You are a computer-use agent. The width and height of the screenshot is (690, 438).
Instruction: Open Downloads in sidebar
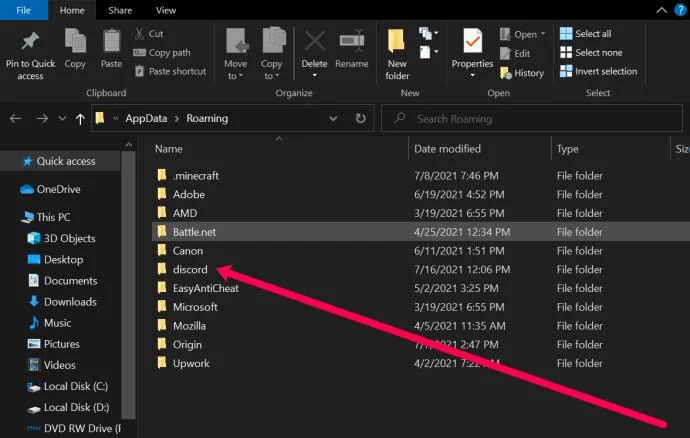click(62, 302)
